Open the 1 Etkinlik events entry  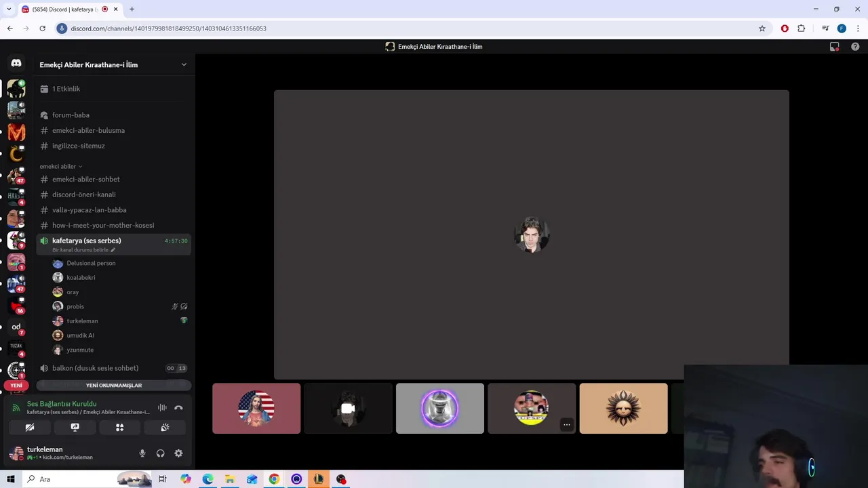pos(113,89)
